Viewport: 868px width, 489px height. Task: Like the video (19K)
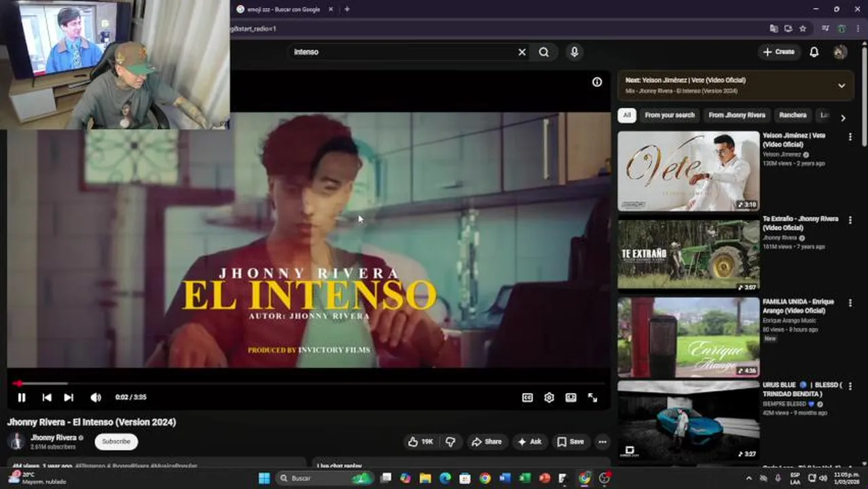(420, 441)
